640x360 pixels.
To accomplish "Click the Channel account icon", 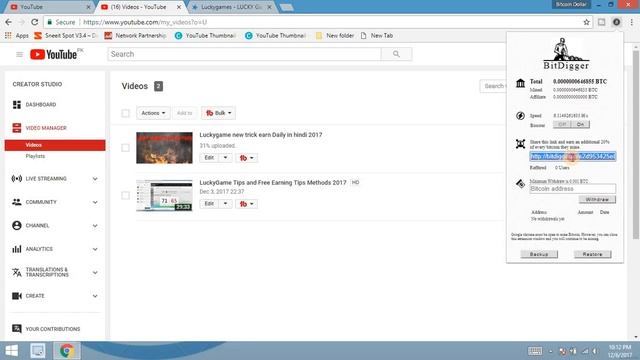I will [x=17, y=226].
